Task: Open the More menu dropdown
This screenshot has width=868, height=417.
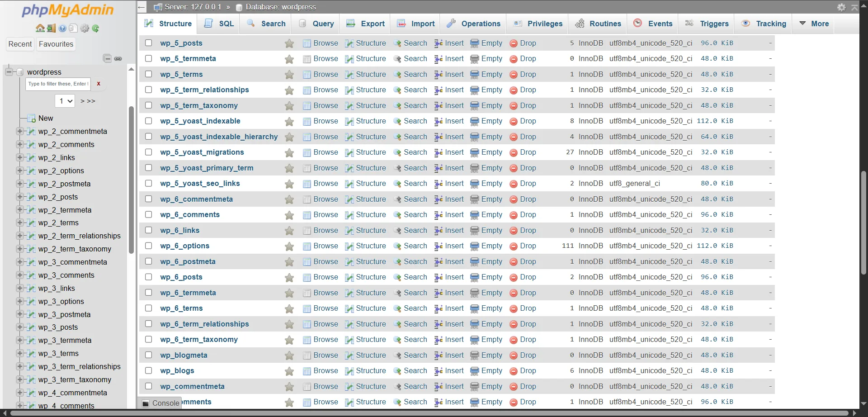Action: 814,24
